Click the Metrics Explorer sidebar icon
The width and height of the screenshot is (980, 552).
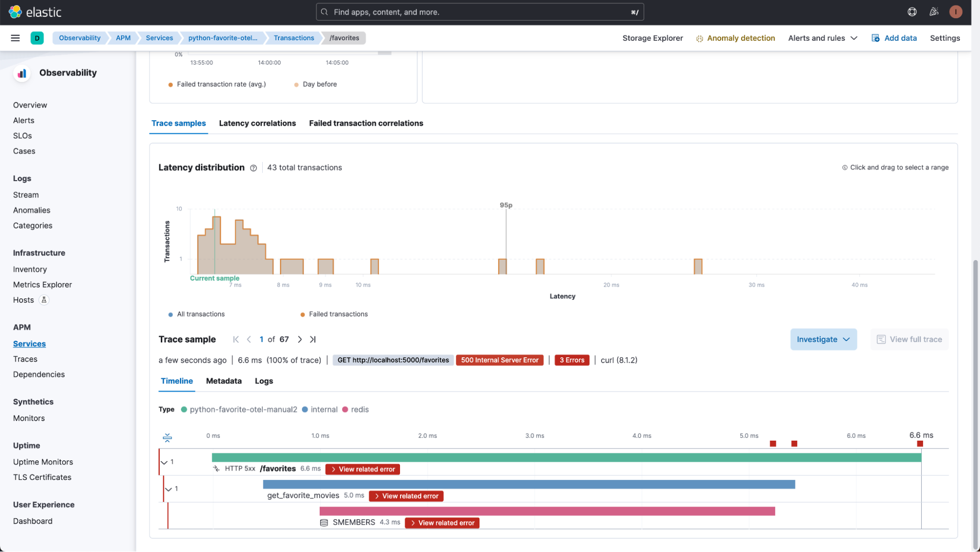[42, 285]
